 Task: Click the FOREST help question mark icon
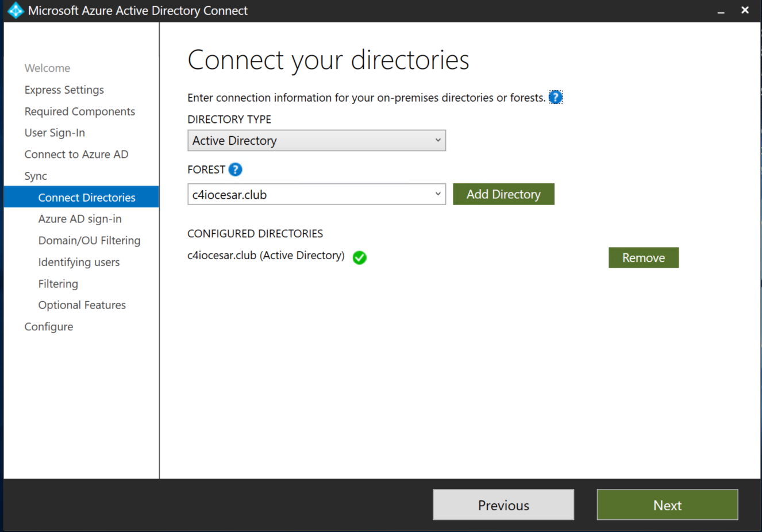click(235, 169)
